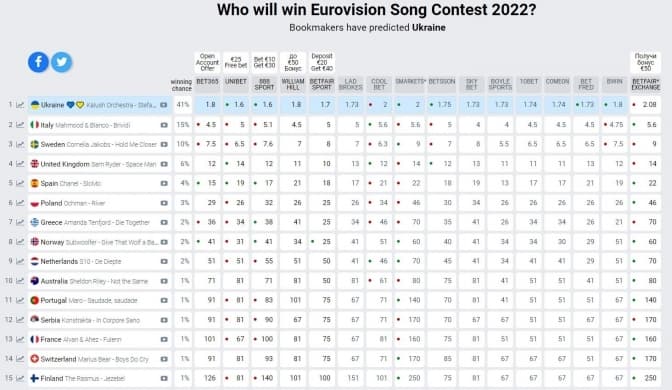The width and height of the screenshot is (672, 390).
Task: Open Finland's video camera icon
Action: (x=164, y=378)
